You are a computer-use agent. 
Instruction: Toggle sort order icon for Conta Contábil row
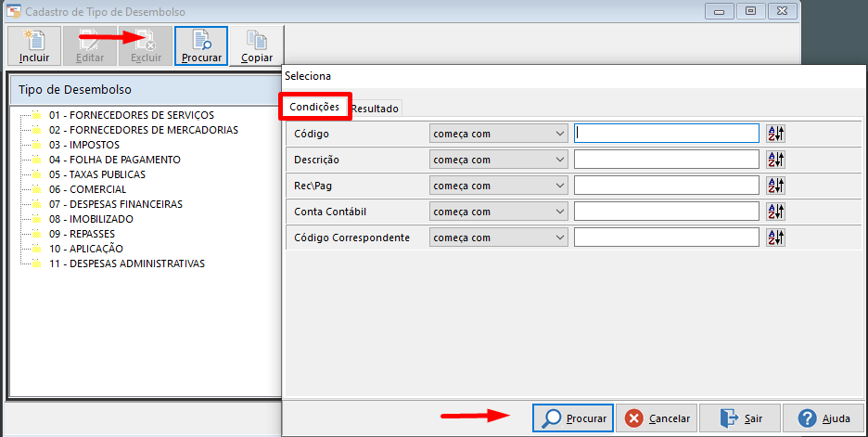775,212
